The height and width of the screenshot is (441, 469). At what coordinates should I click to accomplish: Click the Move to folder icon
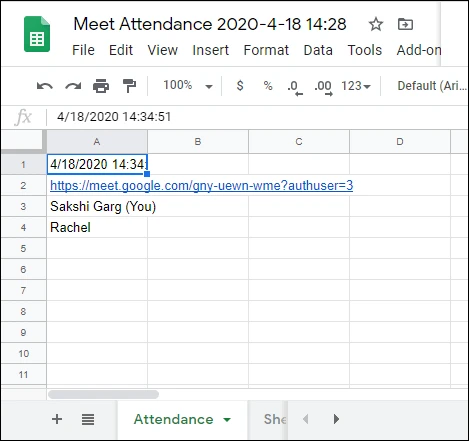[x=405, y=24]
